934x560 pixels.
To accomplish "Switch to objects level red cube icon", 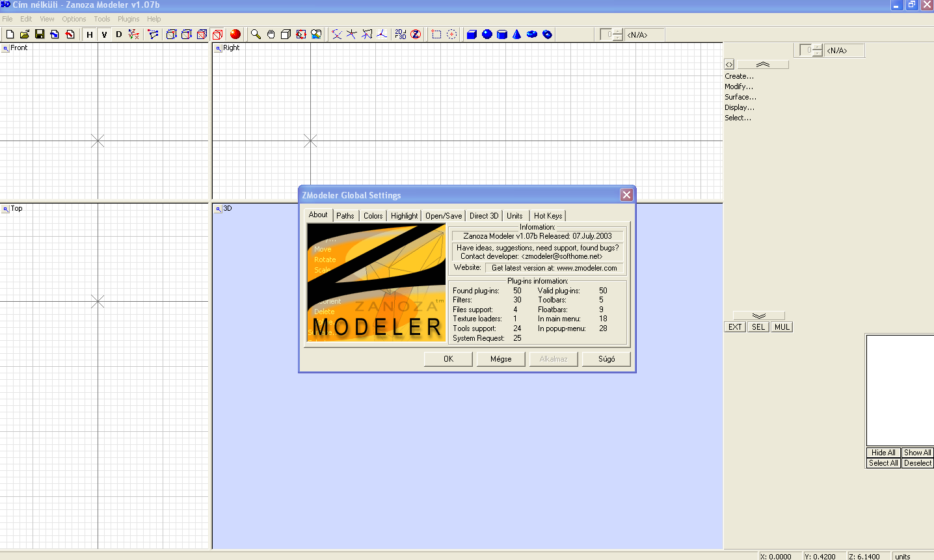I will coord(217,34).
